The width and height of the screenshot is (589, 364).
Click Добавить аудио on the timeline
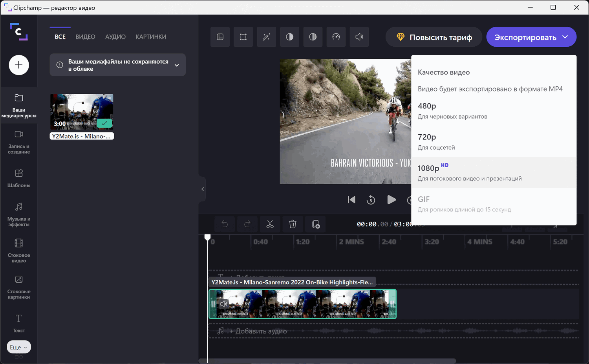[258, 331]
